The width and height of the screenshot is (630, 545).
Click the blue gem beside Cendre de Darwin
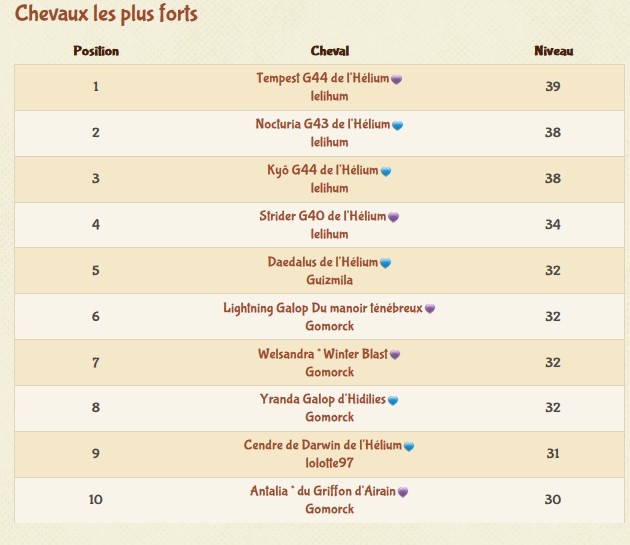click(x=409, y=446)
